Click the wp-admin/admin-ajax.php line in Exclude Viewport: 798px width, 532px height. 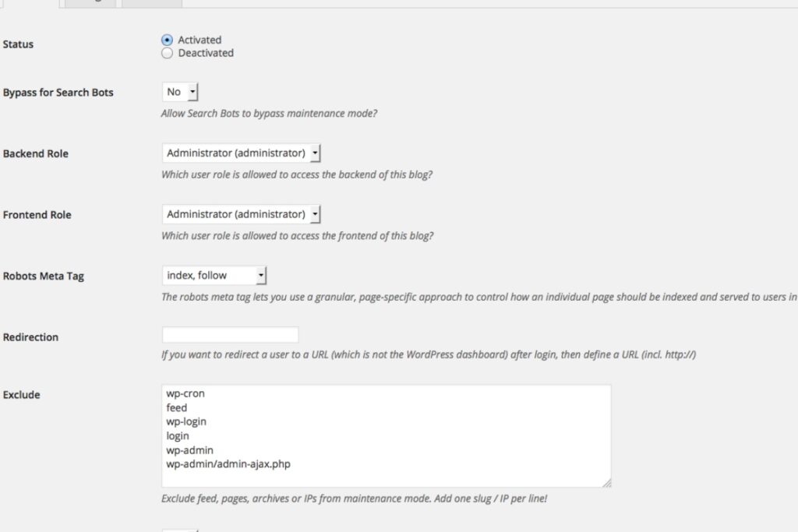[227, 463]
